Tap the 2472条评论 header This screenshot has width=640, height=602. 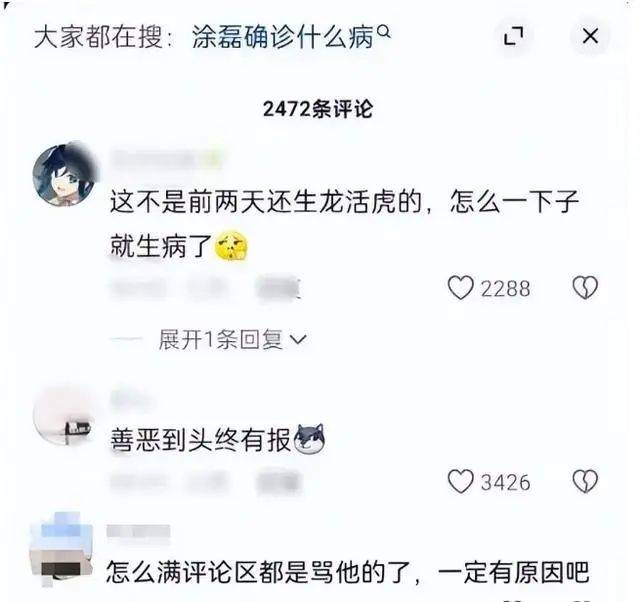coord(318,109)
